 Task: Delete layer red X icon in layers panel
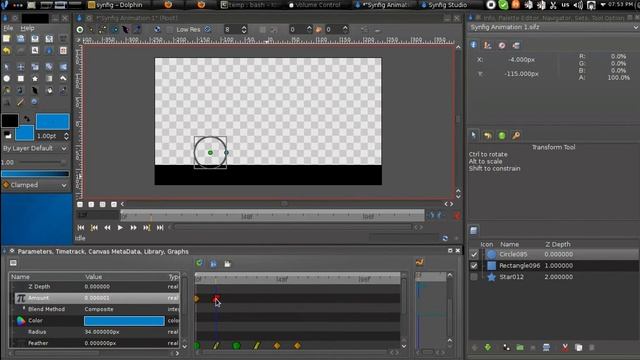pos(565,347)
